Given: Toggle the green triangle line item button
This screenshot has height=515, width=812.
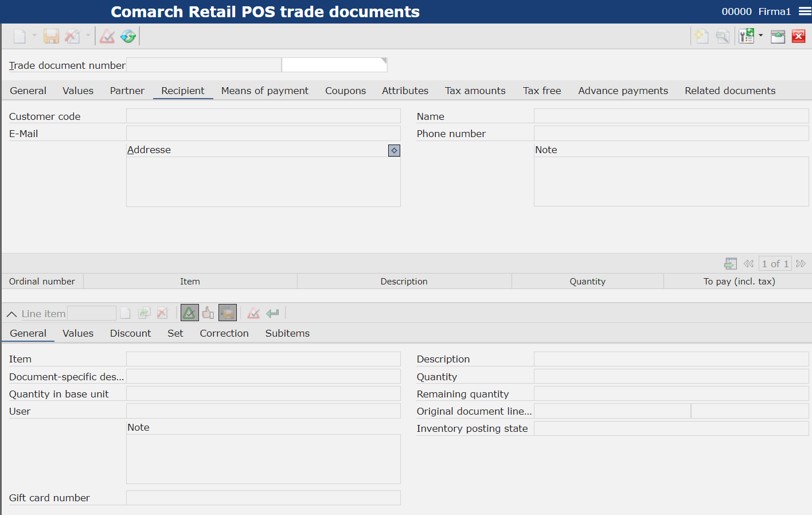Looking at the screenshot, I should tap(189, 313).
